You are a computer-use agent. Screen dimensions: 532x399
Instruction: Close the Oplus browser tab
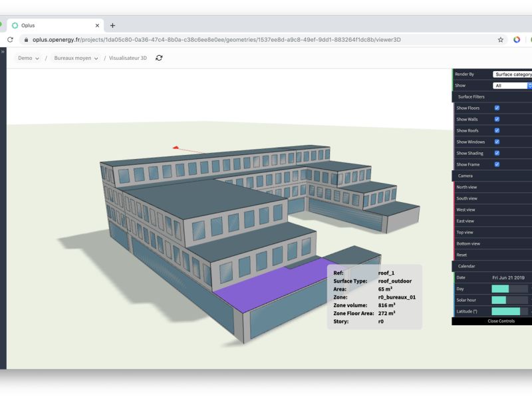coord(97,25)
